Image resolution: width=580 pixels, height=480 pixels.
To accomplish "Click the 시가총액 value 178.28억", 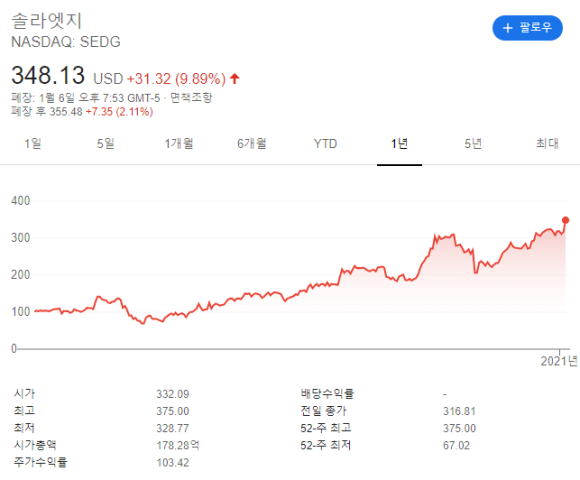I will click(x=178, y=445).
